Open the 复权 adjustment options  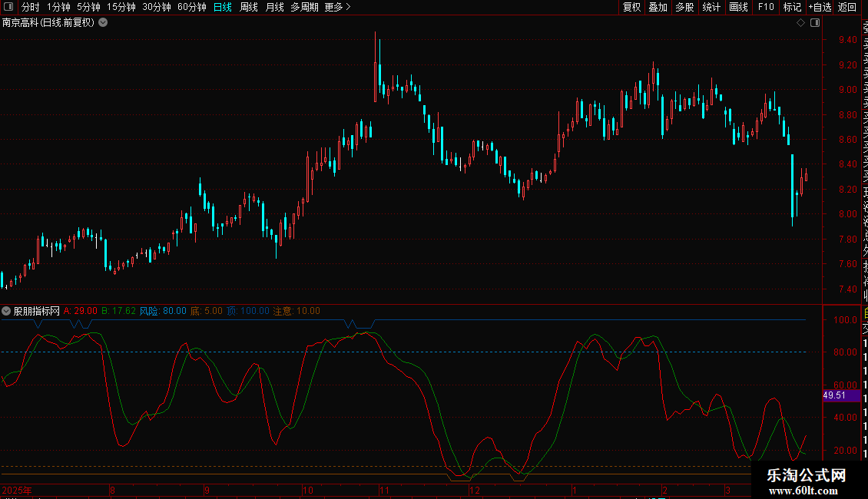631,7
